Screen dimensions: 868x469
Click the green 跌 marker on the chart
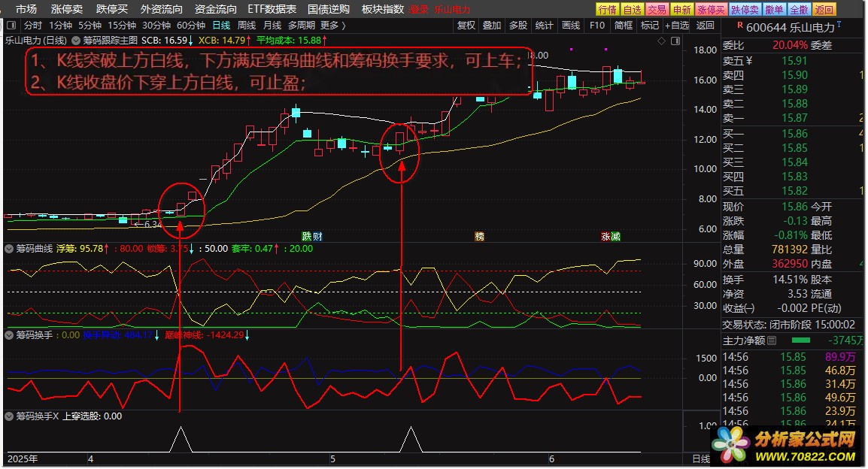(x=307, y=236)
